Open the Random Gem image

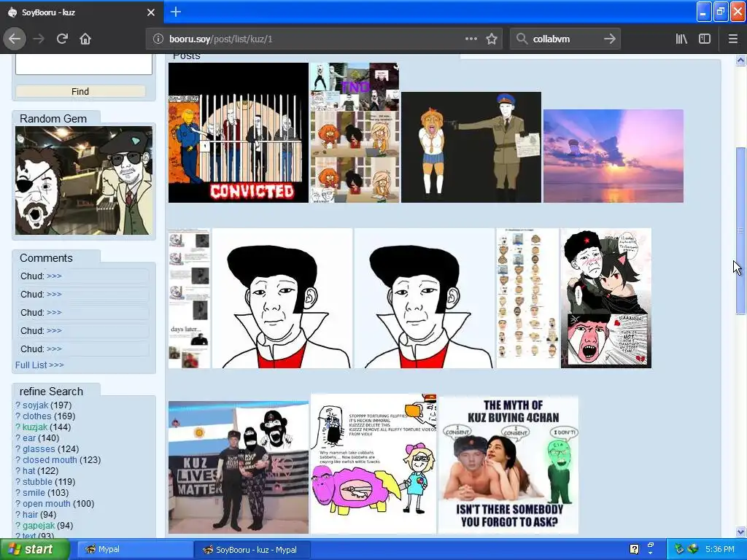point(84,181)
